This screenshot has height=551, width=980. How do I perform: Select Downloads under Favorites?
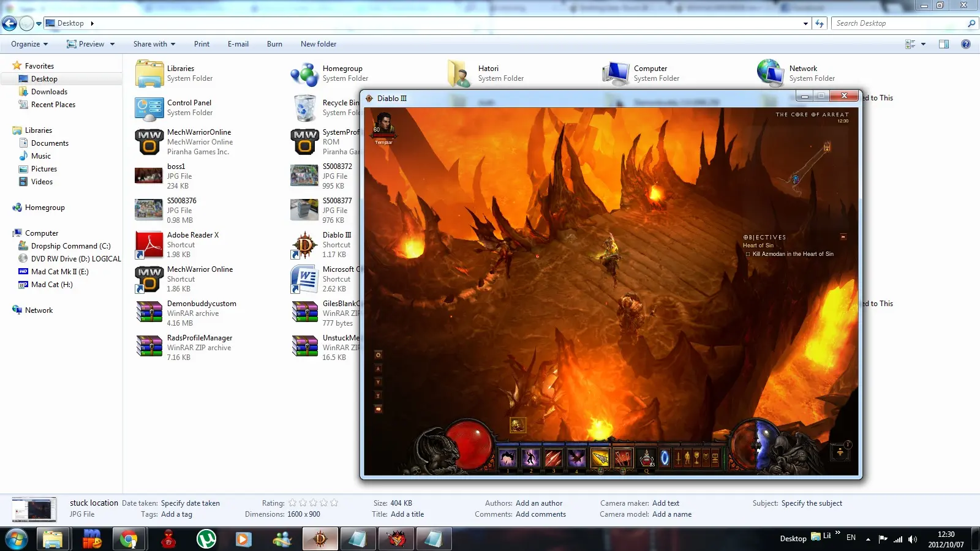point(49,92)
